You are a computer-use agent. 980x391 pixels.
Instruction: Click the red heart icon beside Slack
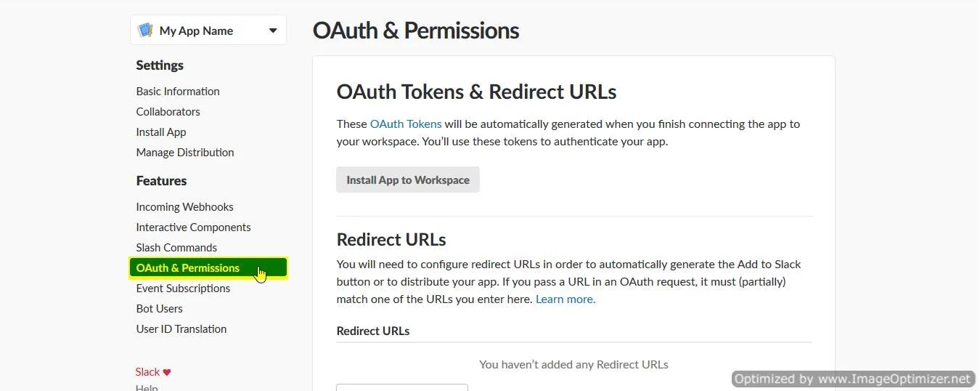coord(167,372)
